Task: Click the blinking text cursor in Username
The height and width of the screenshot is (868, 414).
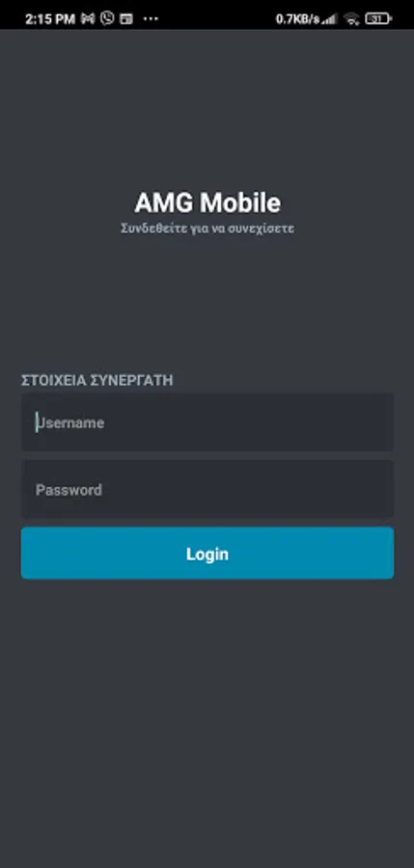Action: [x=37, y=421]
